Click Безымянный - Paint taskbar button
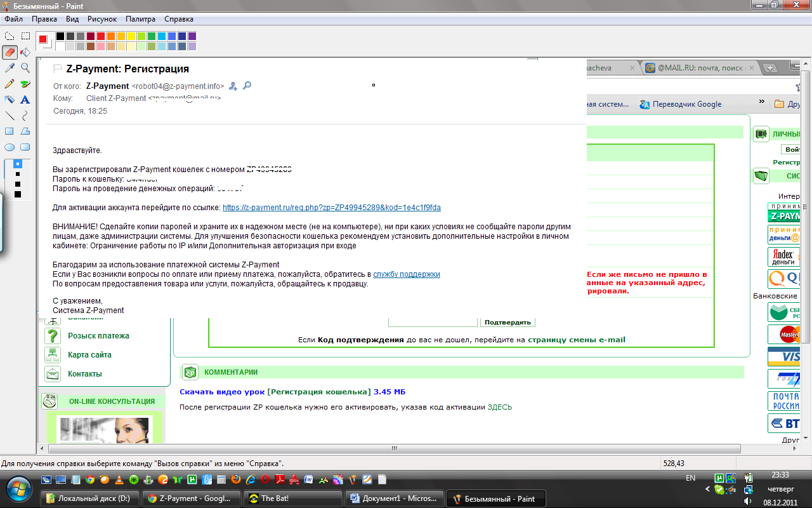 496,498
